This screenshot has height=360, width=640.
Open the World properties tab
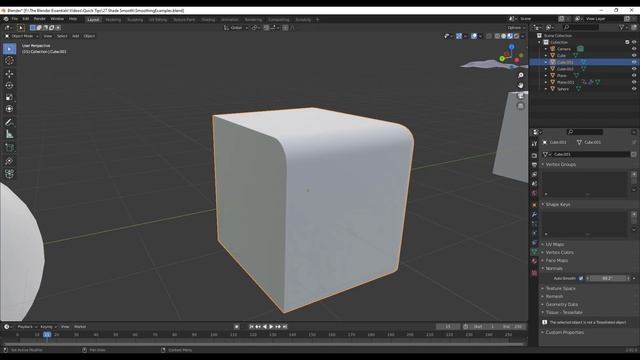click(x=534, y=193)
